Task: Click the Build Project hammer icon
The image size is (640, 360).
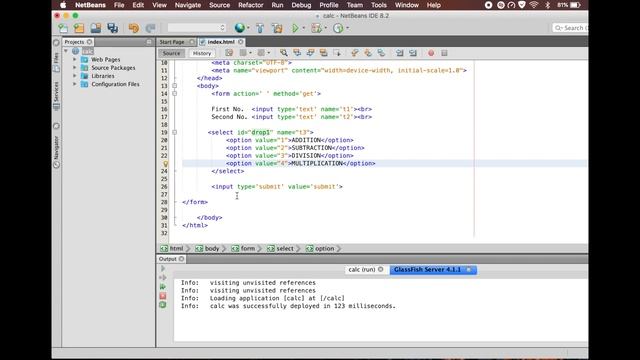Action: tap(260, 28)
